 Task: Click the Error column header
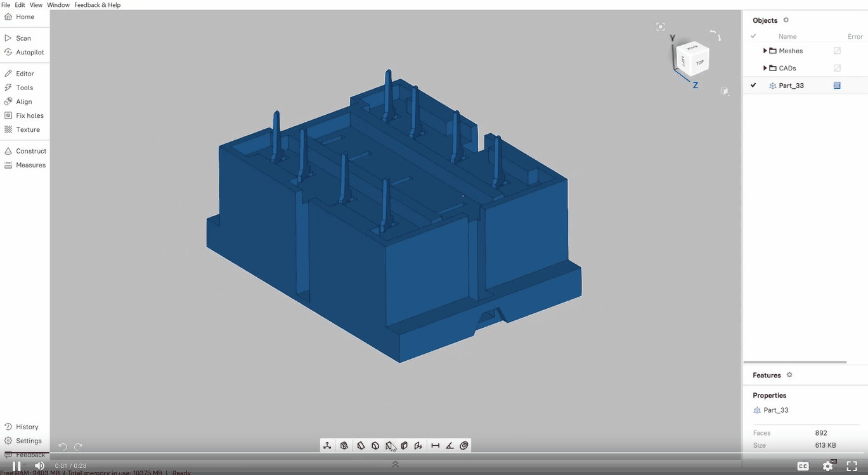coord(855,36)
